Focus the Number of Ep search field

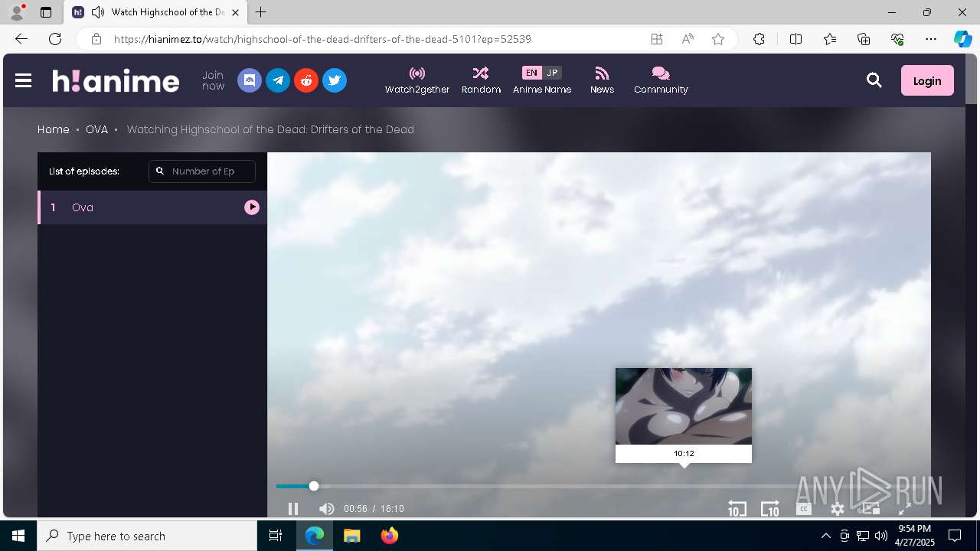point(202,171)
